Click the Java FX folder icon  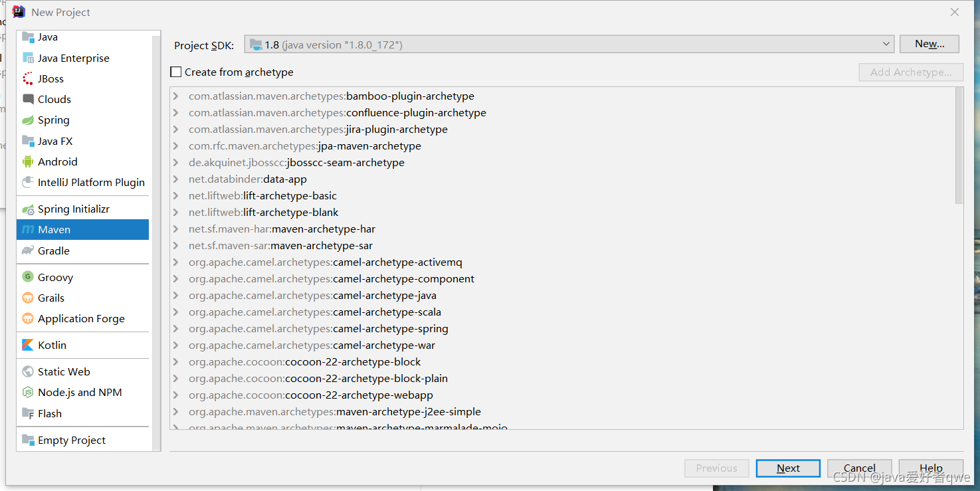[x=28, y=141]
